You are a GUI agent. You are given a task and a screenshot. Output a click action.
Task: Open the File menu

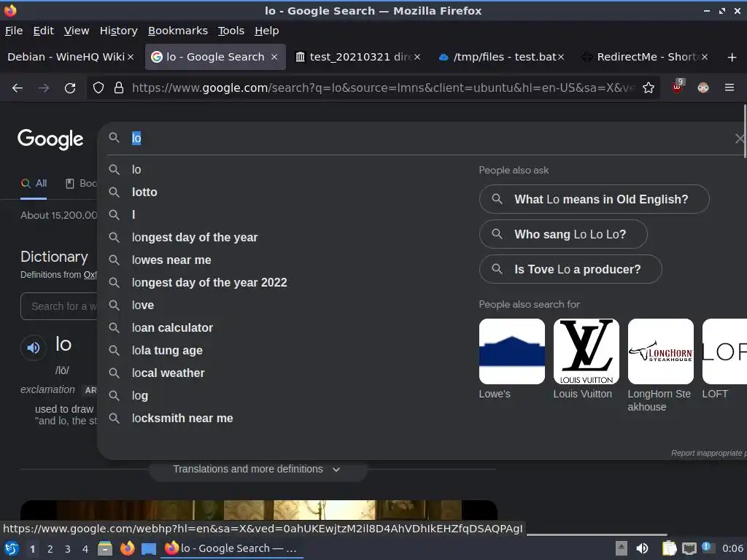[14, 31]
